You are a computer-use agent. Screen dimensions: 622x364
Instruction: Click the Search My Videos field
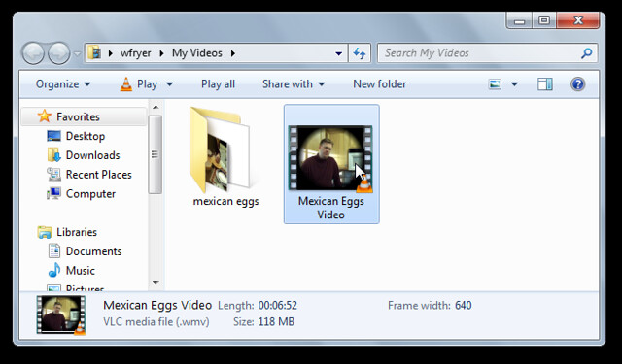(488, 53)
